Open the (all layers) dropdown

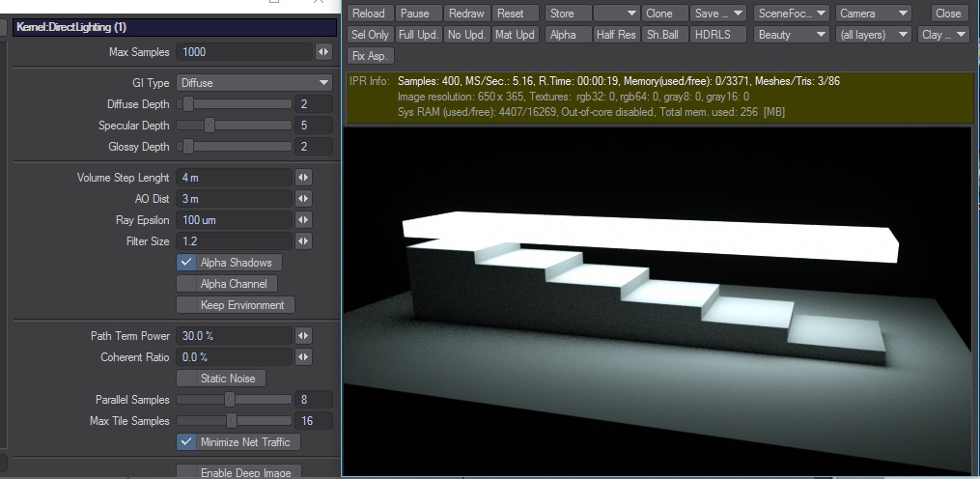pos(873,35)
